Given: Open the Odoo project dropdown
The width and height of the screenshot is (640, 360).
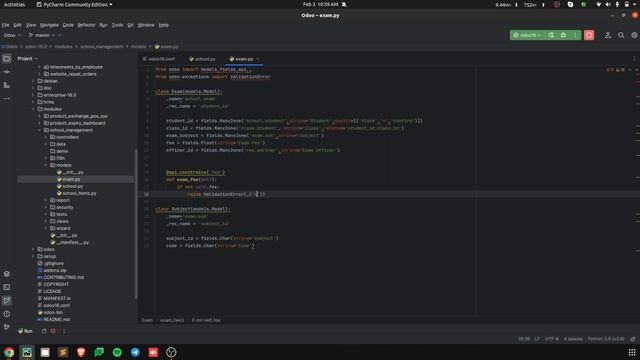Looking at the screenshot, I should [x=12, y=35].
